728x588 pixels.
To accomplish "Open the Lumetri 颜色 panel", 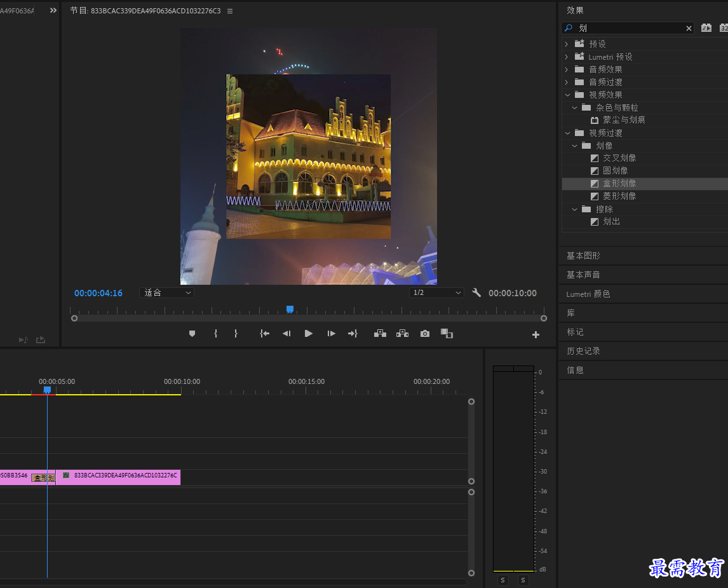I will [x=588, y=294].
